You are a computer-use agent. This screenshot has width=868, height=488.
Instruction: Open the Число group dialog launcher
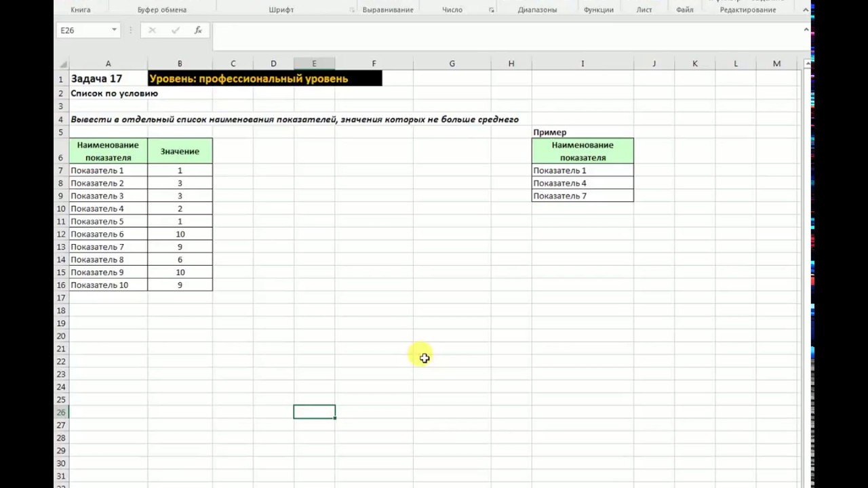pos(492,10)
